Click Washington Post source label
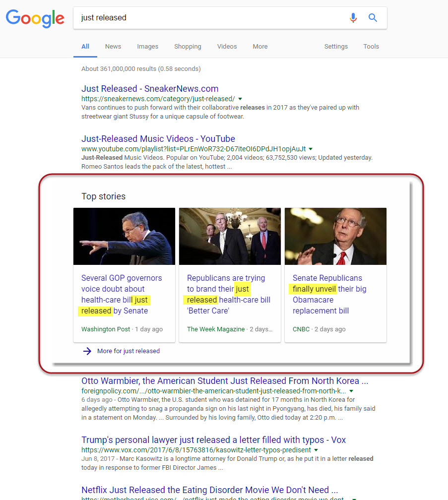448x500 pixels. point(106,329)
